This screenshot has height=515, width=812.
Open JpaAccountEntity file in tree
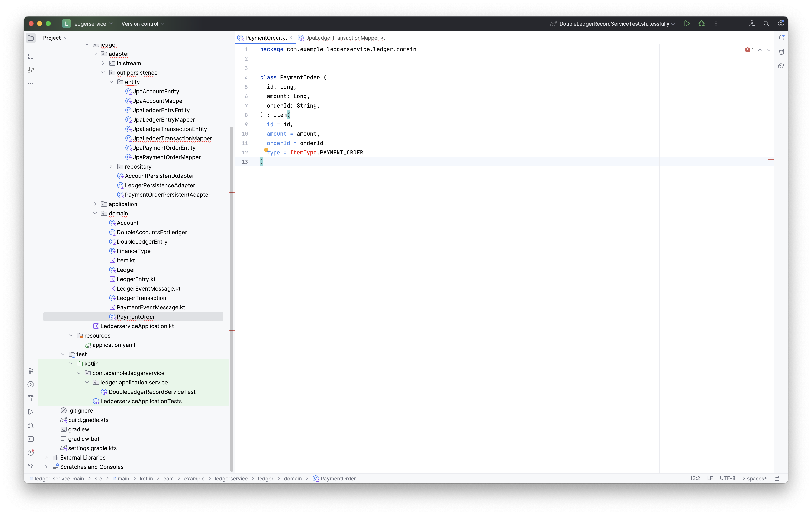(x=156, y=92)
